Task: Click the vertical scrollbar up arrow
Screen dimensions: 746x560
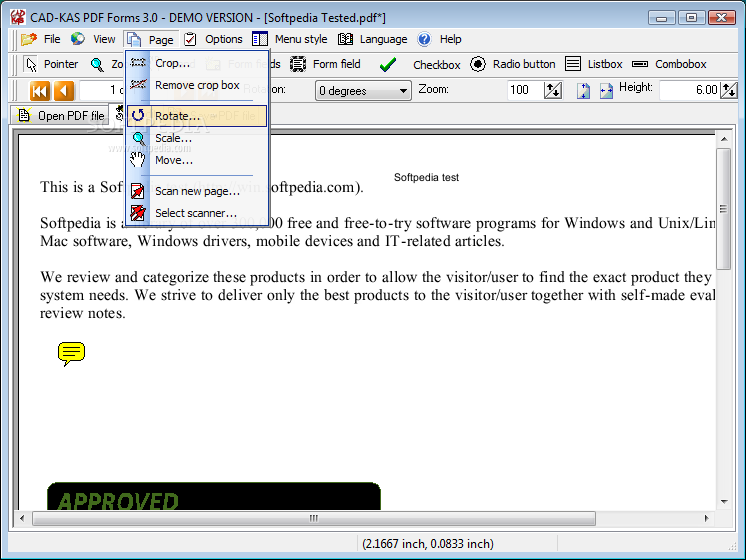Action: coord(724,139)
